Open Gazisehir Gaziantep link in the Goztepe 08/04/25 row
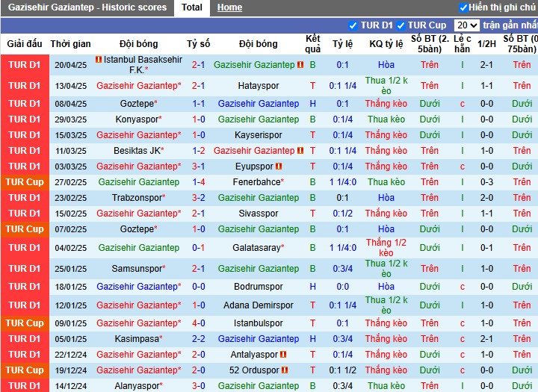538x392 pixels. click(x=259, y=104)
